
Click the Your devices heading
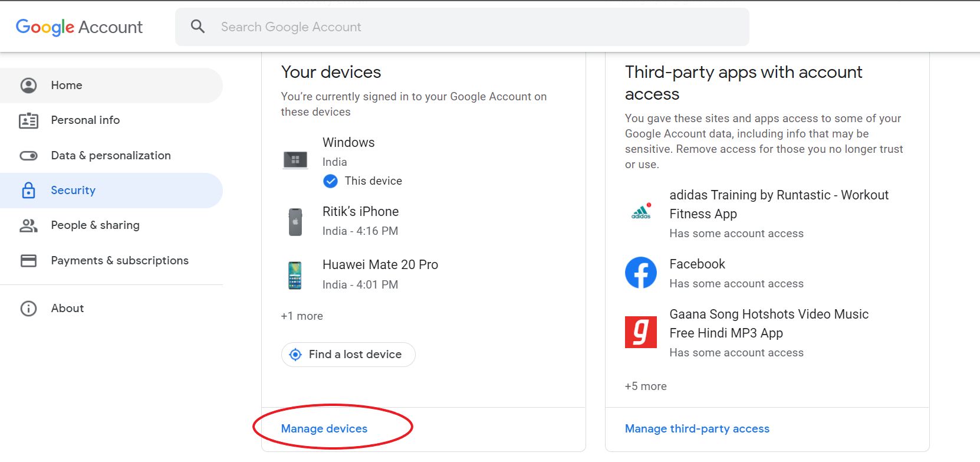coord(331,72)
